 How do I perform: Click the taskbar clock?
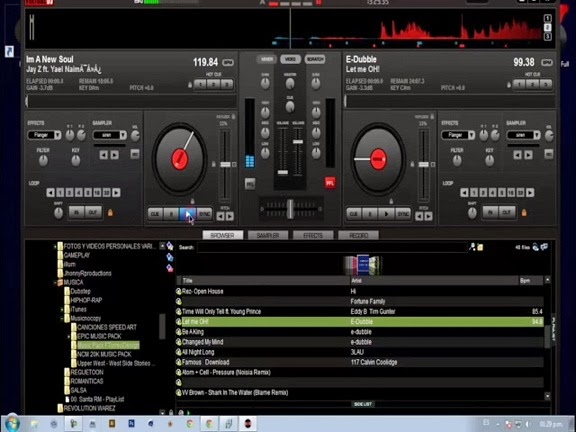point(551,424)
